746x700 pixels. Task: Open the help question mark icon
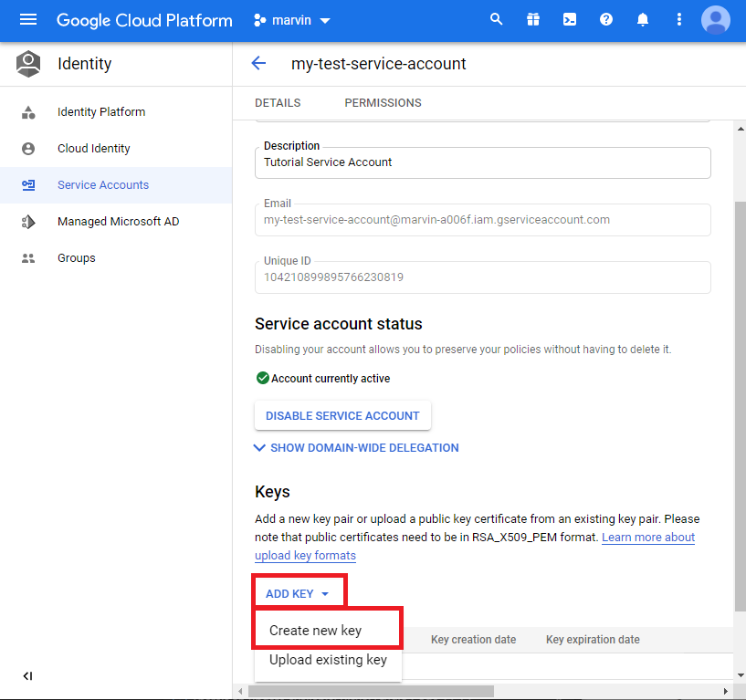pyautogui.click(x=606, y=19)
